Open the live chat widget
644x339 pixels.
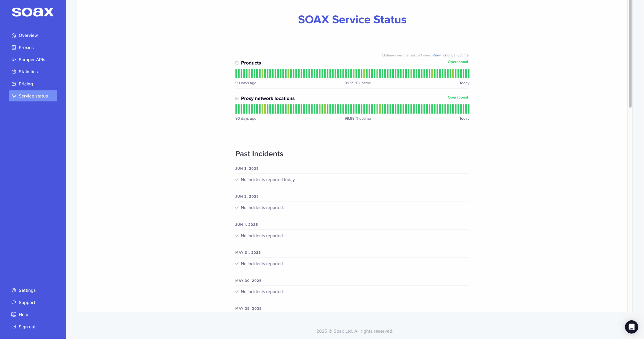(631, 327)
